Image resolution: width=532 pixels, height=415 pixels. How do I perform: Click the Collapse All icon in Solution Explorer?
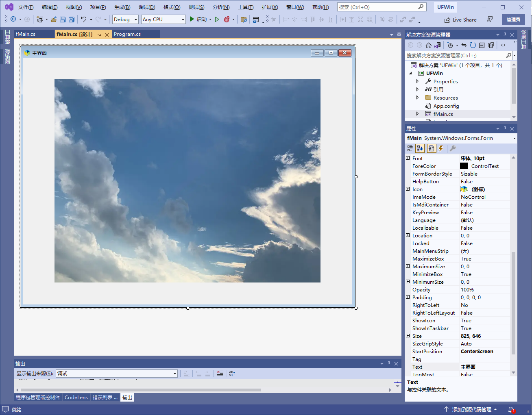(482, 45)
